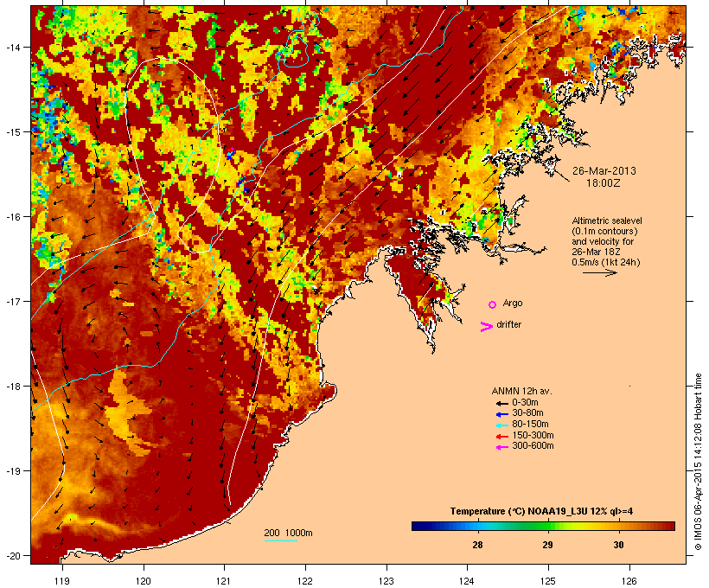709x588 pixels.
Task: Click the colorbar tick label 30
Action: click(618, 545)
